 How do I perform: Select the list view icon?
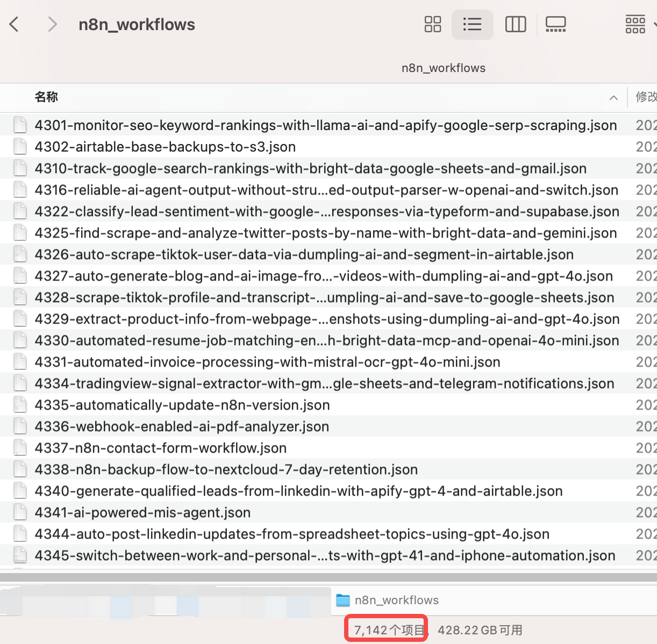pyautogui.click(x=472, y=24)
